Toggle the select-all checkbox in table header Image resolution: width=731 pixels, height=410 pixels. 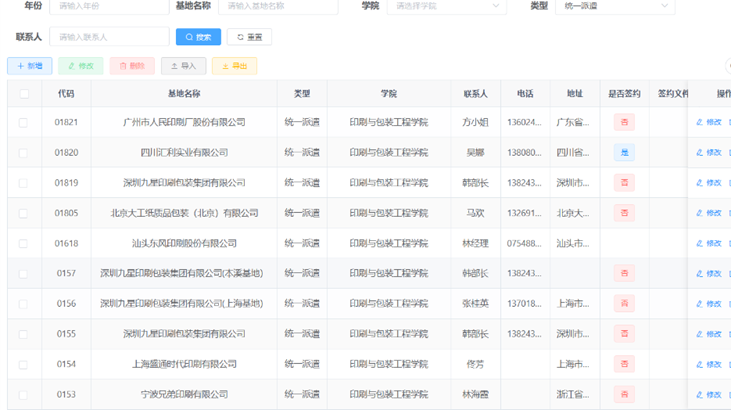24,94
